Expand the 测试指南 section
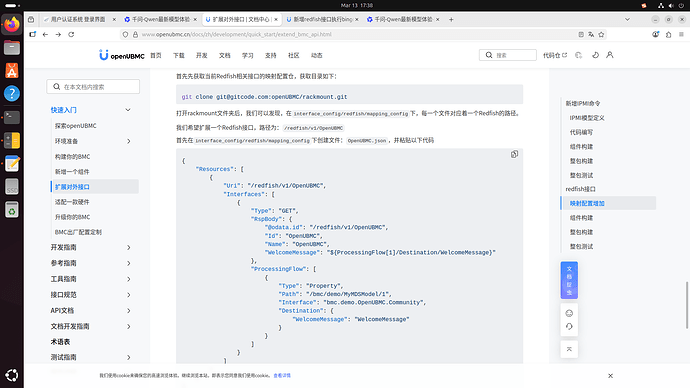The height and width of the screenshot is (388, 690). [x=128, y=358]
